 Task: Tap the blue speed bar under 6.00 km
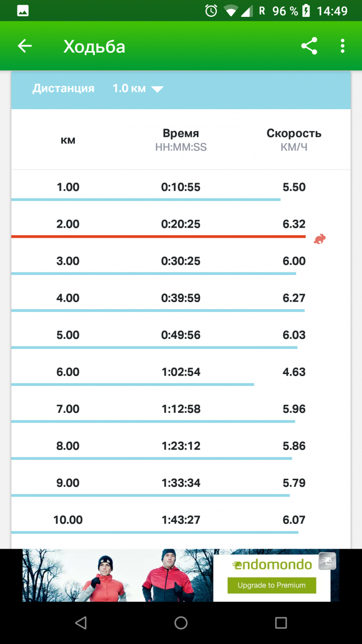click(132, 384)
